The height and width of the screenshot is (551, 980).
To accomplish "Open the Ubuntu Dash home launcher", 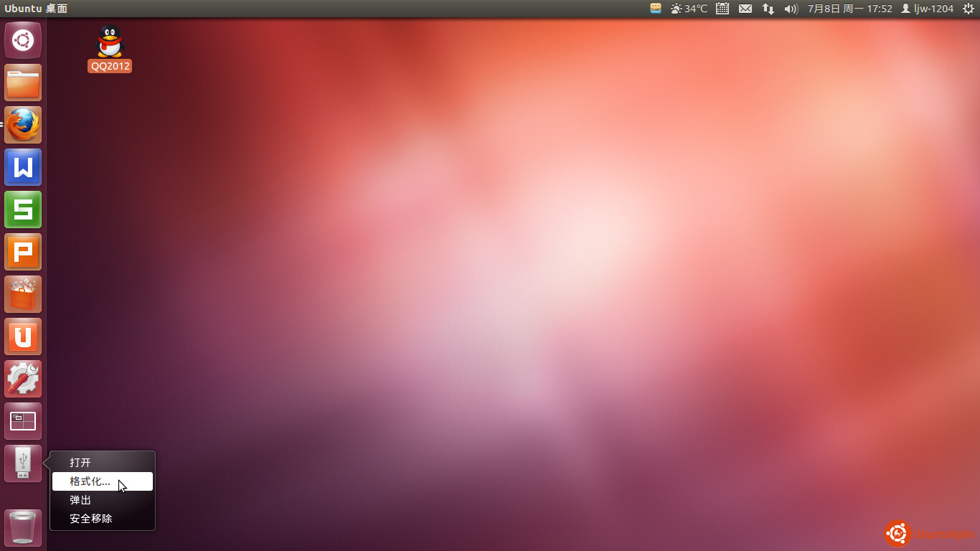I will pyautogui.click(x=23, y=40).
